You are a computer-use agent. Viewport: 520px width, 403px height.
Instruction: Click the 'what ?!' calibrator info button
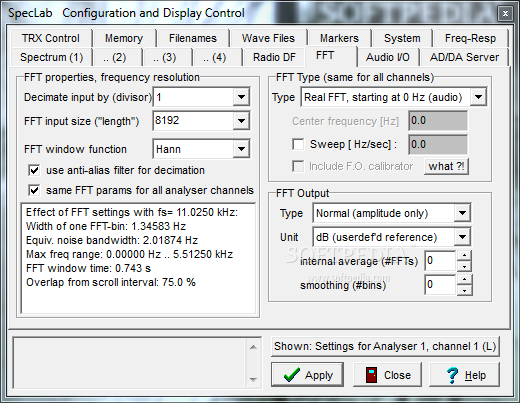click(446, 166)
